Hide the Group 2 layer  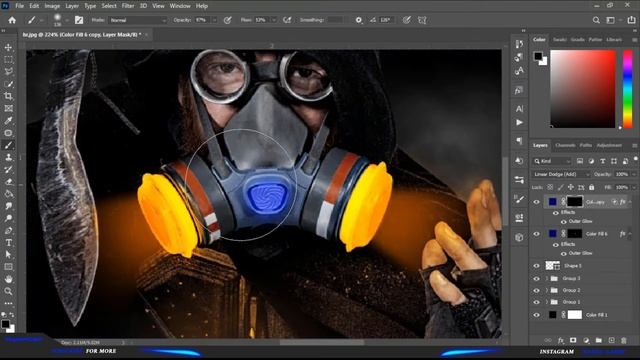pos(536,290)
